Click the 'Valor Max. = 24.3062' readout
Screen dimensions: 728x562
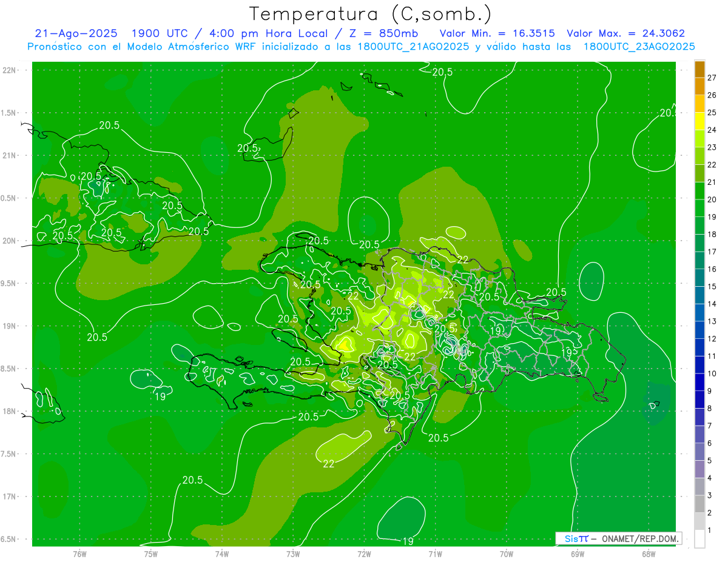(625, 33)
